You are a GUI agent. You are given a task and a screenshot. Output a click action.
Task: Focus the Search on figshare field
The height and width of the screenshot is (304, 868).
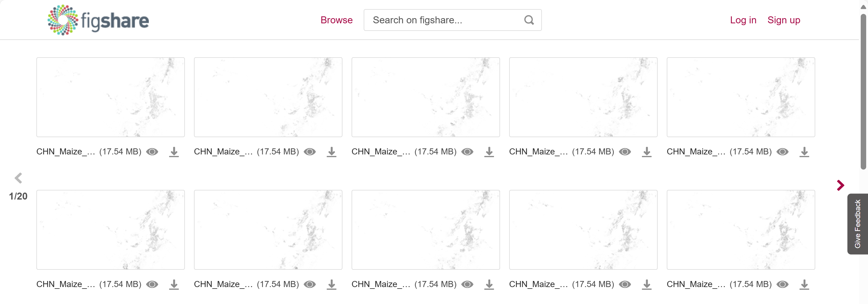452,20
